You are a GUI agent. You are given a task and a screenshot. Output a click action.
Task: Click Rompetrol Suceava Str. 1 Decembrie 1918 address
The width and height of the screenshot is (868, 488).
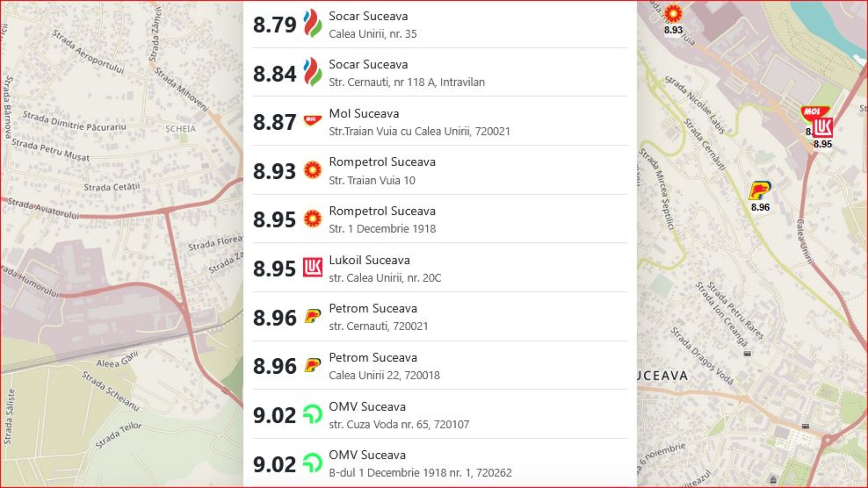click(x=382, y=229)
